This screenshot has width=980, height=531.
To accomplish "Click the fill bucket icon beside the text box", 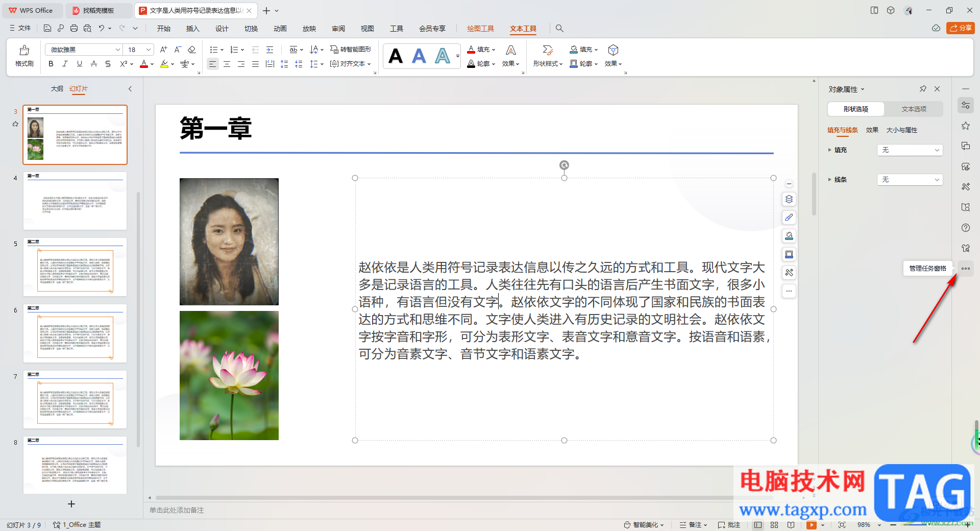I will [x=789, y=236].
